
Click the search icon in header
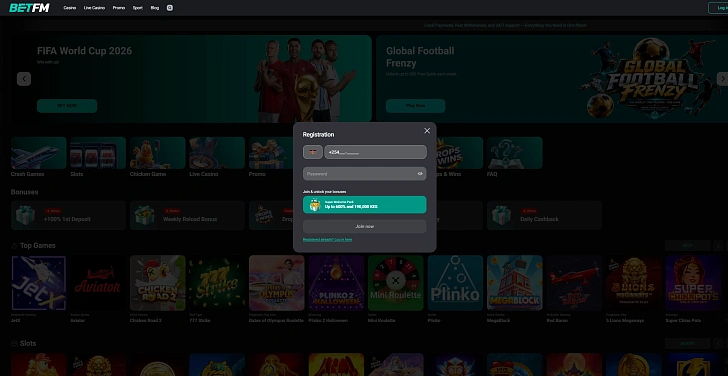[x=170, y=8]
